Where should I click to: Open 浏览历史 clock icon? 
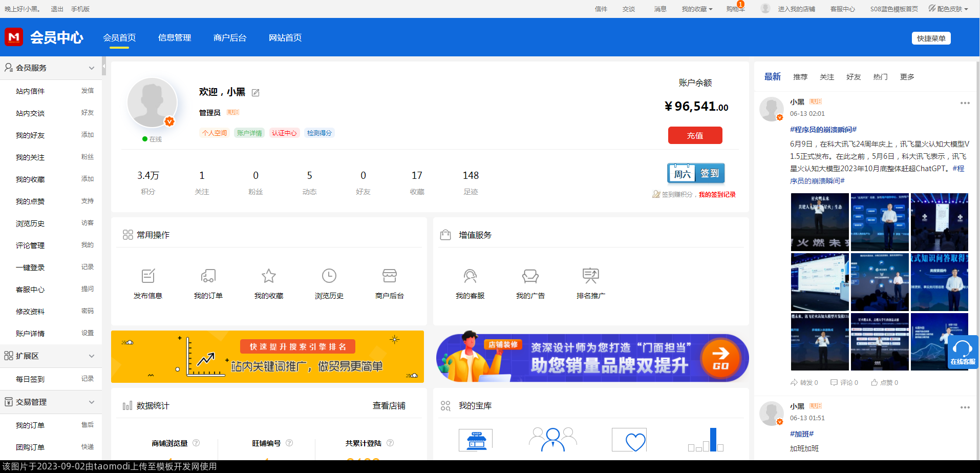click(x=329, y=276)
